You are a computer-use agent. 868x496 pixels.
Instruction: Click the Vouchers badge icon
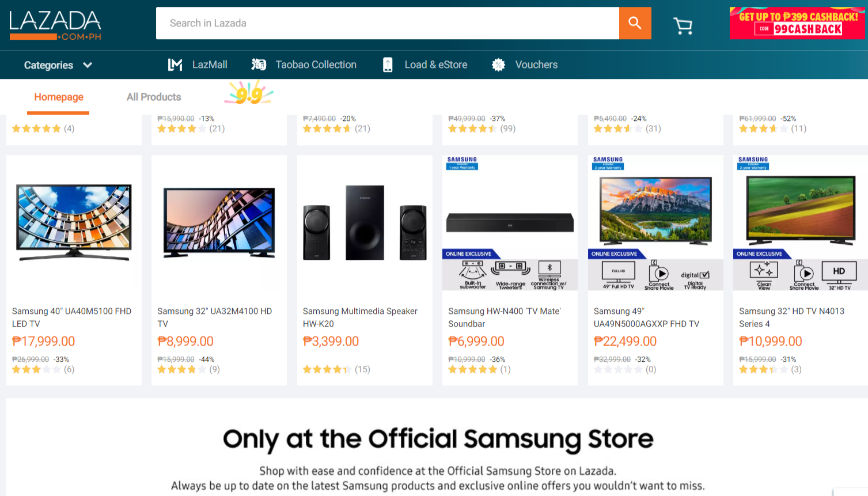pos(498,65)
